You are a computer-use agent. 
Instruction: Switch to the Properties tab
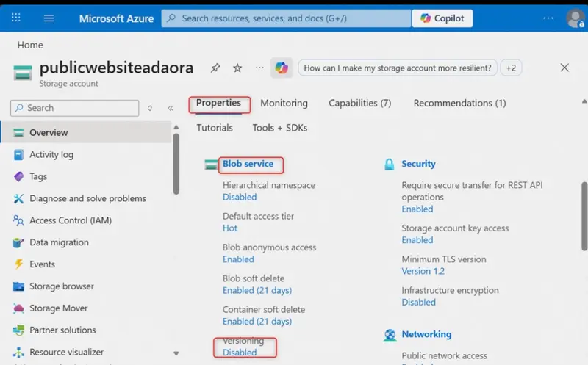coord(218,103)
